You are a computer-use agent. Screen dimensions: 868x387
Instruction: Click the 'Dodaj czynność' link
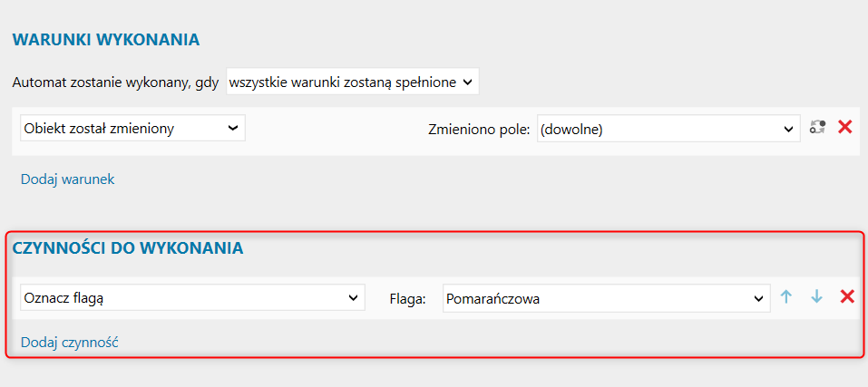coord(70,343)
